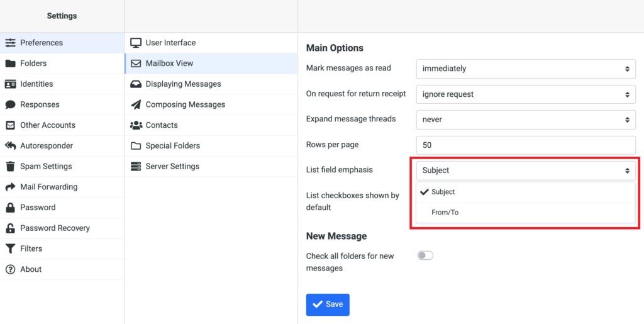Open the About page
644x324 pixels.
[x=31, y=269]
